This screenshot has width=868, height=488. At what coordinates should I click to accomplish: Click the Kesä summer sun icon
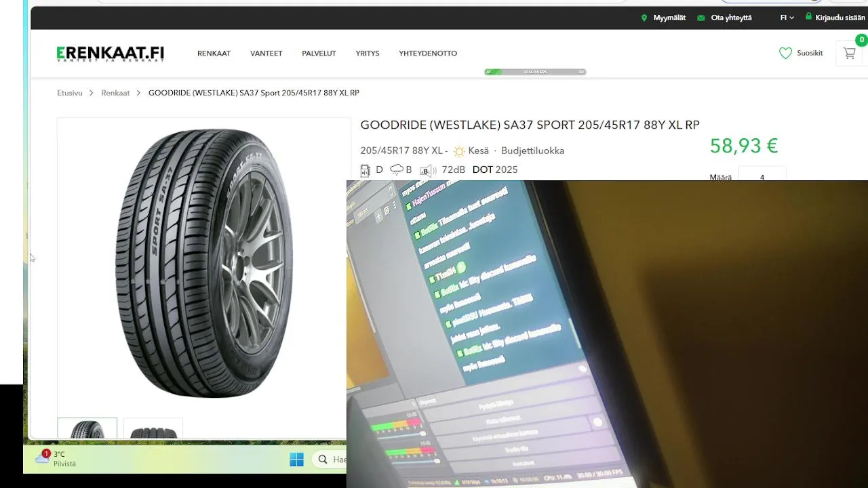[x=459, y=151]
